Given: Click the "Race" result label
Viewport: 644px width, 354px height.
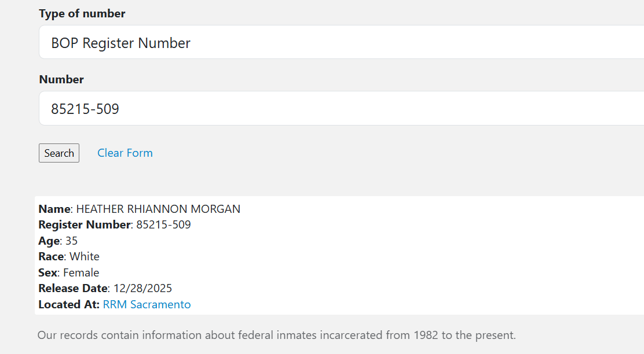Looking at the screenshot, I should tap(52, 257).
